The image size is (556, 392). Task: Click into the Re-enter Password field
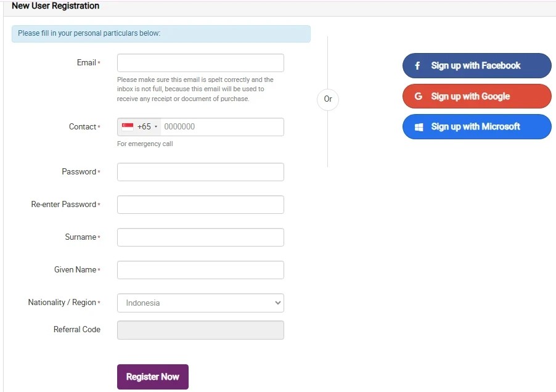click(x=200, y=205)
